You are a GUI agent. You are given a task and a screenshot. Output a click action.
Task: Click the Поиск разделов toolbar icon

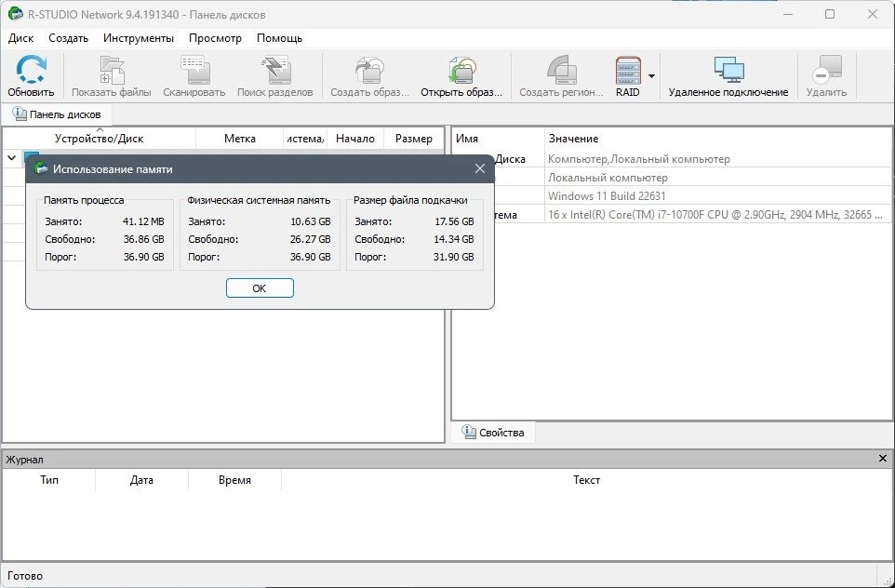tap(275, 70)
